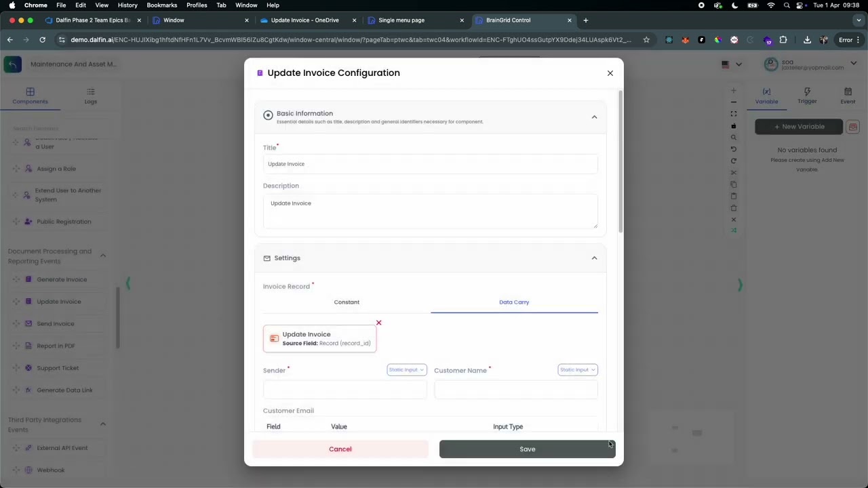
Task: Click the scissors cut icon
Action: pos(733,173)
